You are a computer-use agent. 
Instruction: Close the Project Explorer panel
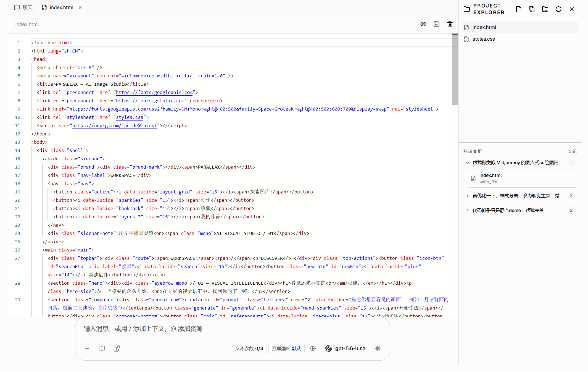coord(572,9)
